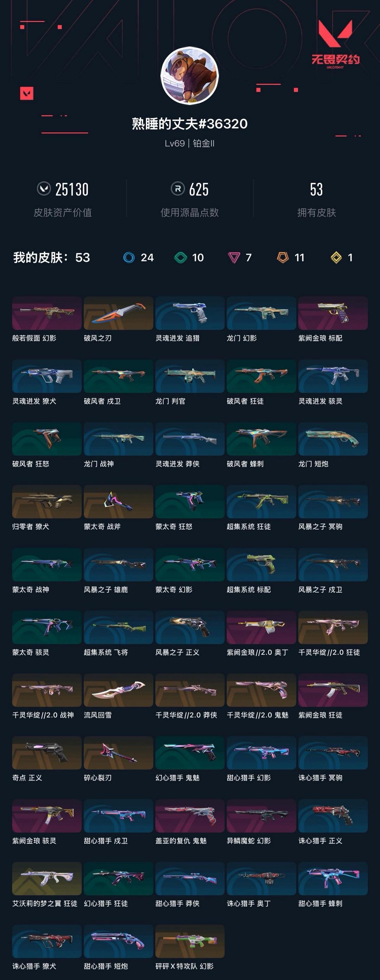Click the 我的皮肤：53 heading
Screen dimensions: 380x980
[52, 257]
